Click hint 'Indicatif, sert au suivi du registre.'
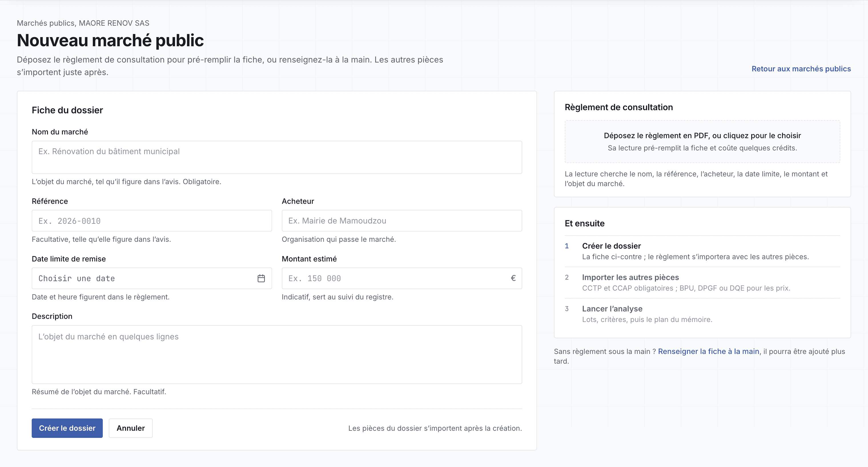Screen dimensions: 868x467 337,297
